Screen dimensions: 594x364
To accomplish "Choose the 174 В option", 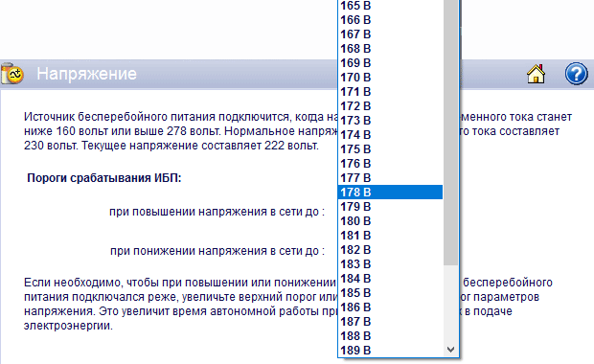I will (x=390, y=135).
